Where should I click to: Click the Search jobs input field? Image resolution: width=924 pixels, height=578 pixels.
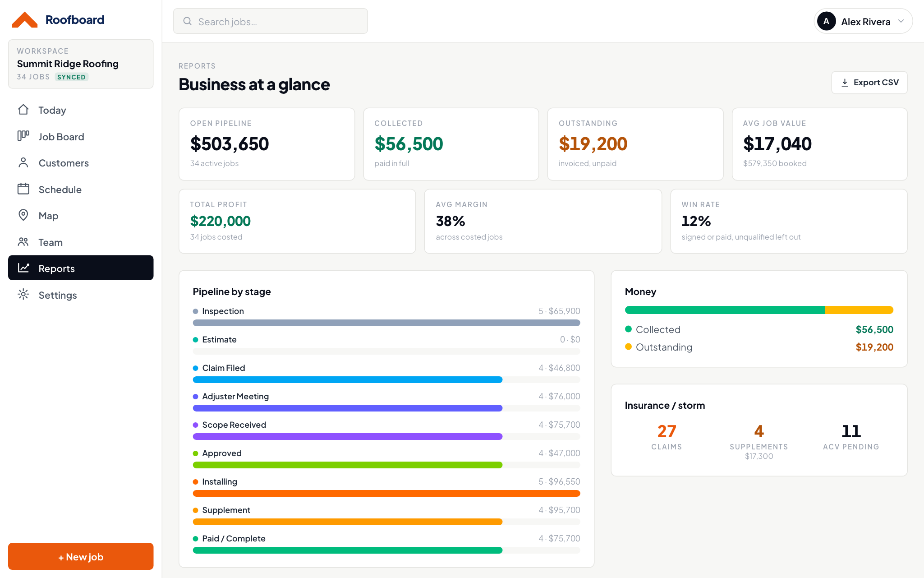[271, 21]
